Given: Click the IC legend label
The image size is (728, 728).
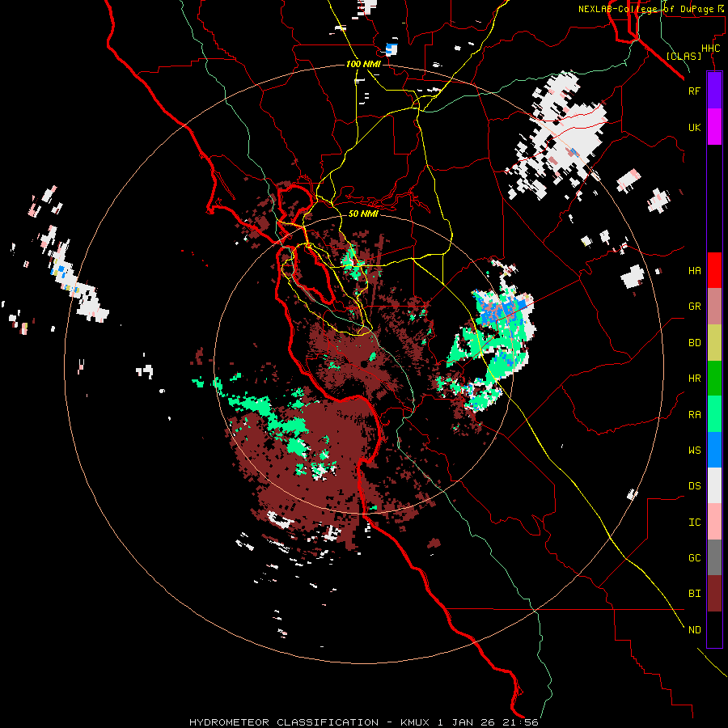Looking at the screenshot, I should 694,523.
